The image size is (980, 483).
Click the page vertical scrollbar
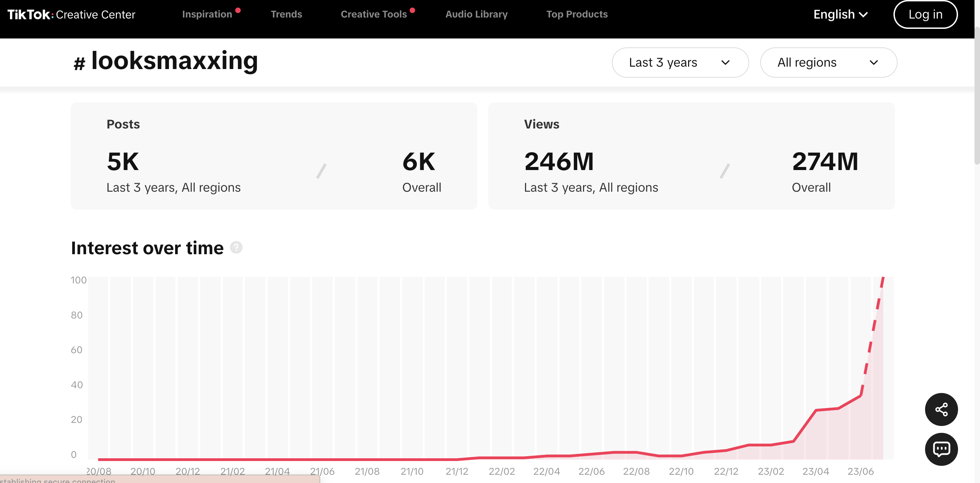click(977, 95)
